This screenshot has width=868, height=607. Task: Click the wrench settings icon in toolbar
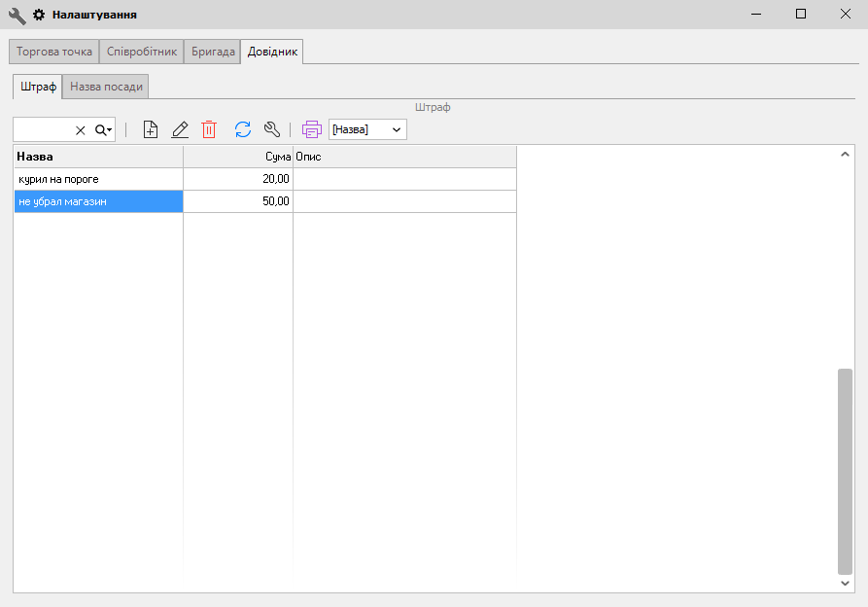272,129
